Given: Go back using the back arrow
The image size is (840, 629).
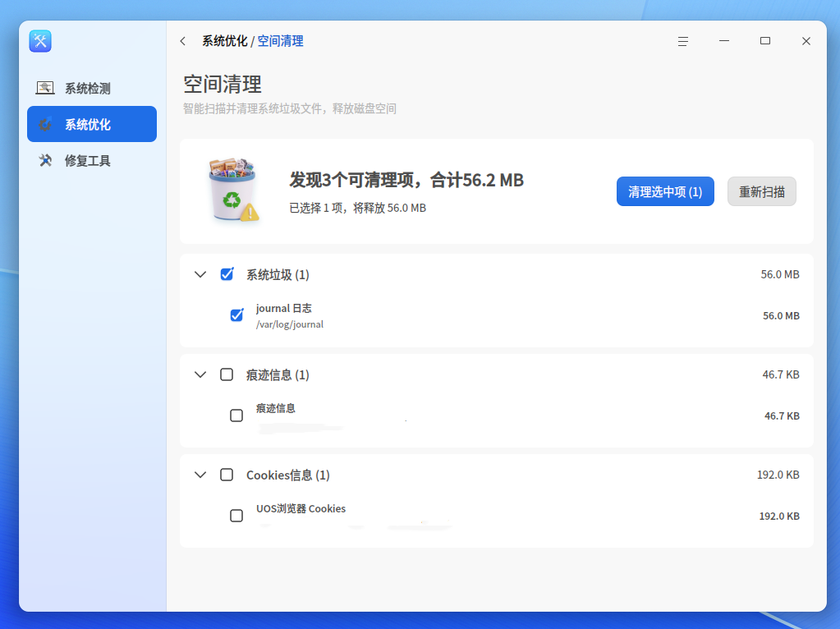Looking at the screenshot, I should [x=183, y=41].
